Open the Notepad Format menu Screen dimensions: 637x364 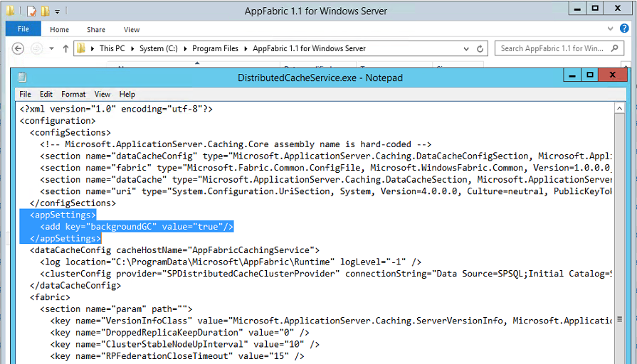73,94
